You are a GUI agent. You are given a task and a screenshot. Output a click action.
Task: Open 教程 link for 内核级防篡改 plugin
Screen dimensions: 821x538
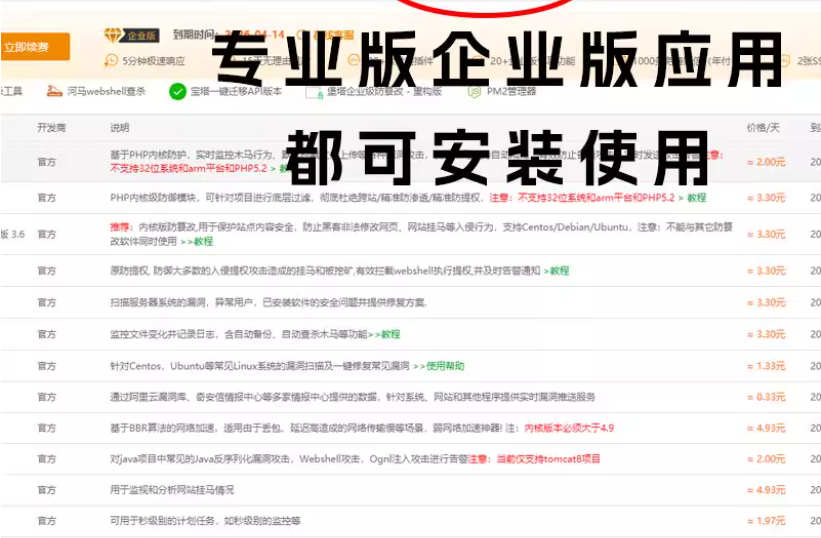point(203,241)
